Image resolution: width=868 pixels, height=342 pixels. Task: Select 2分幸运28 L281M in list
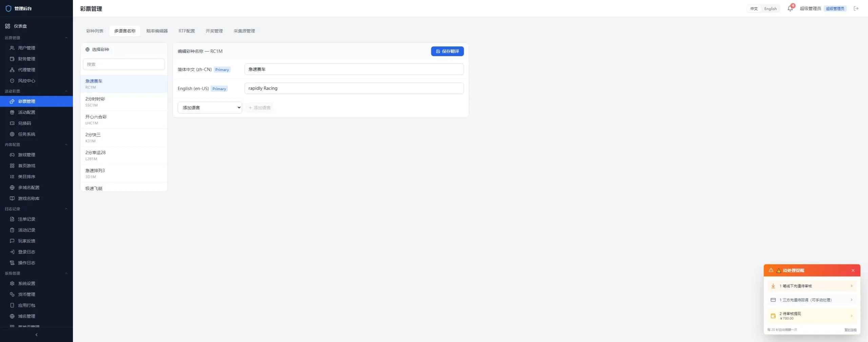pos(124,155)
